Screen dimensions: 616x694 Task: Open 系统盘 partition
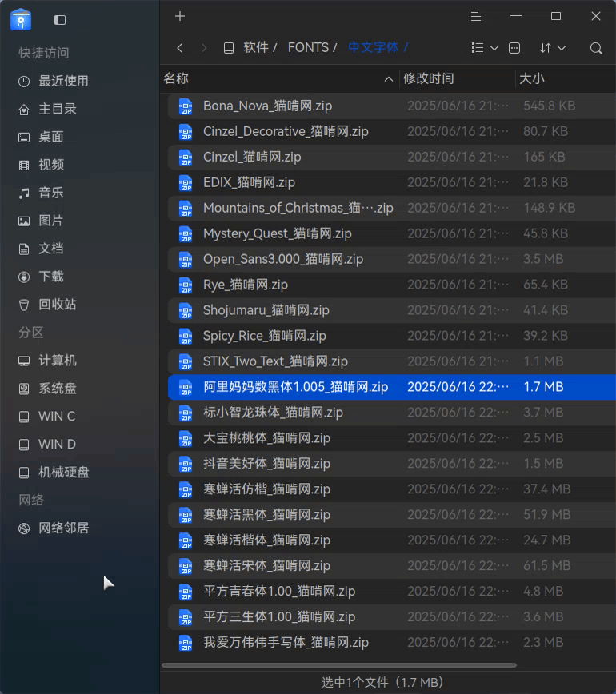click(58, 388)
